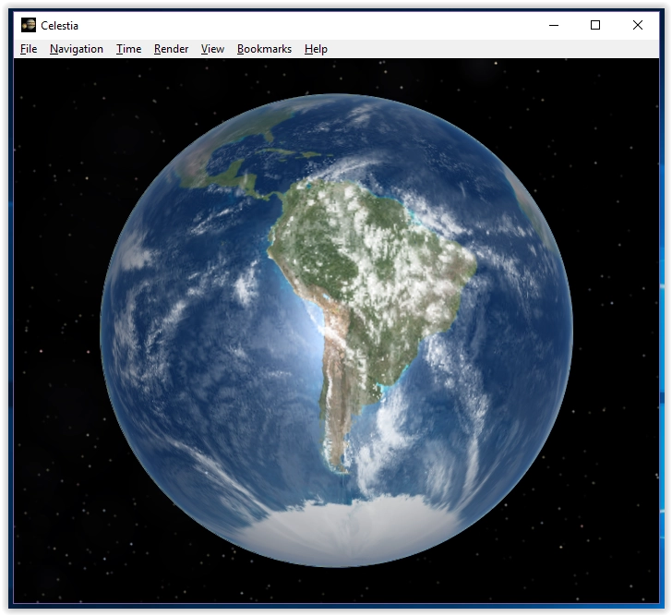The image size is (672, 616).
Task: Maximize the Celestia window
Action: coord(595,25)
